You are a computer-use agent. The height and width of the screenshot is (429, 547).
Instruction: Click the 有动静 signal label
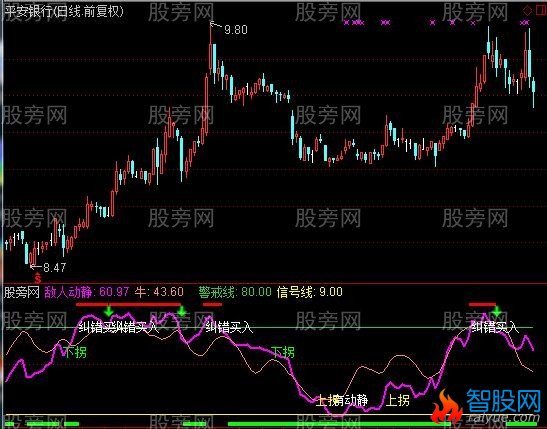(350, 400)
